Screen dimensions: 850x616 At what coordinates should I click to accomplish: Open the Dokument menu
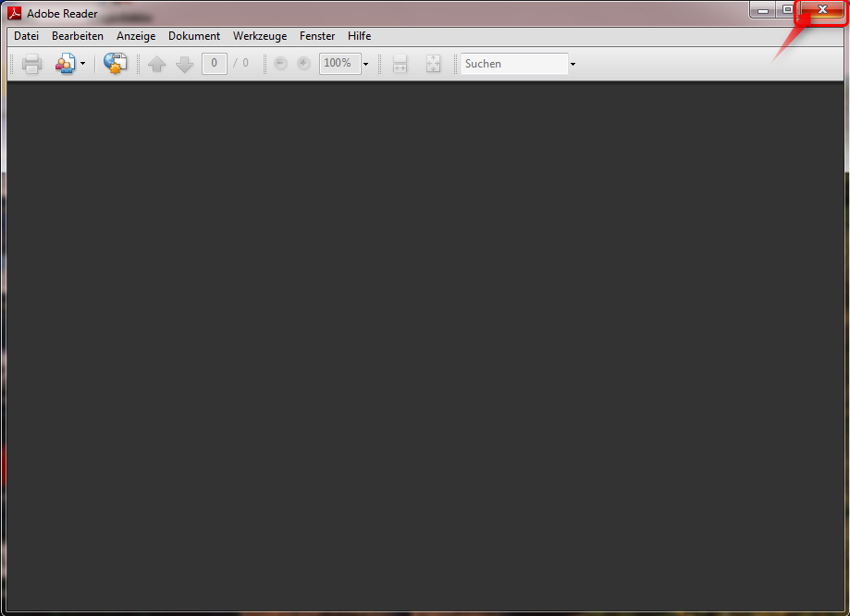click(193, 35)
